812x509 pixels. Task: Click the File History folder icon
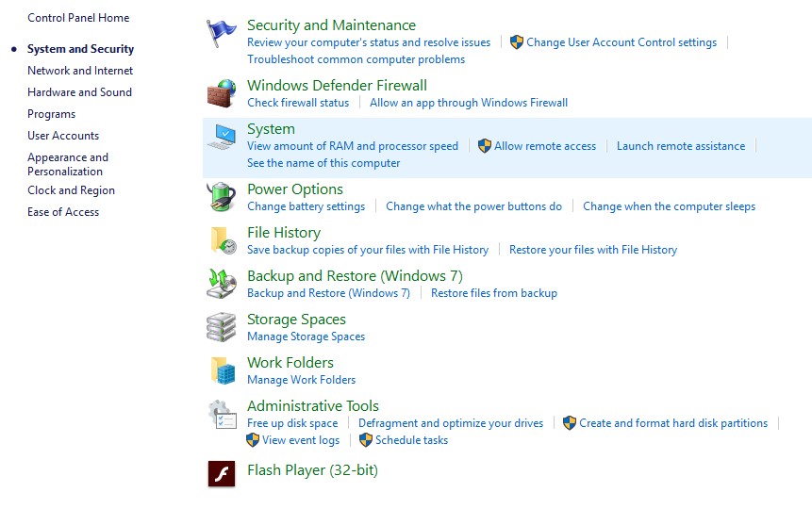click(222, 240)
